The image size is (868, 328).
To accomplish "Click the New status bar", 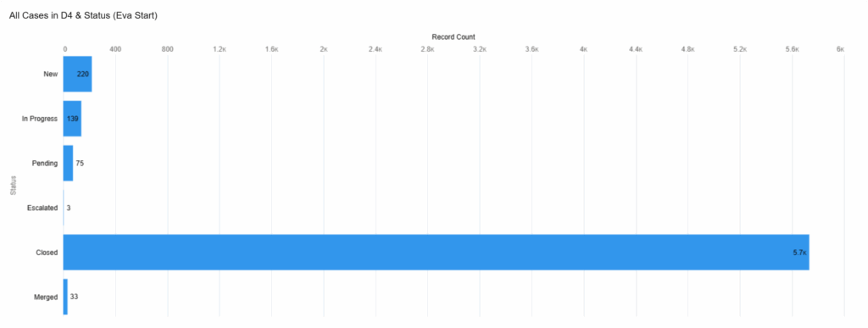I will coord(77,74).
